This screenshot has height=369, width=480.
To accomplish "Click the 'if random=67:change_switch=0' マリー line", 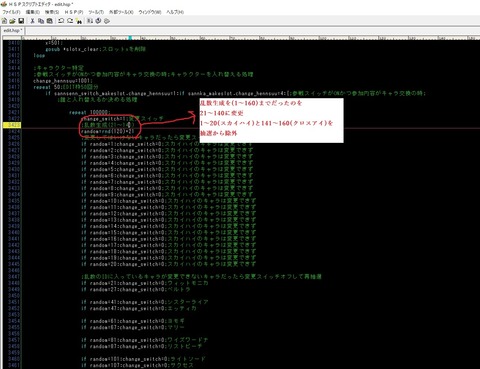I will pos(133,328).
